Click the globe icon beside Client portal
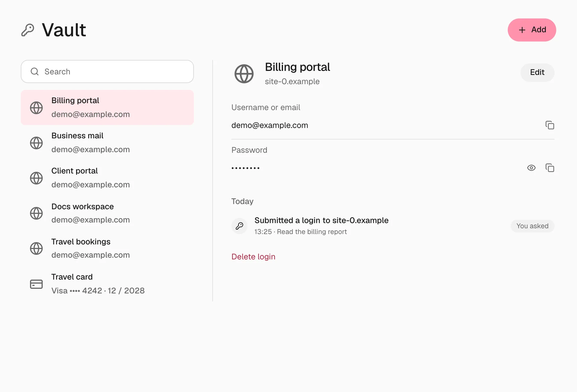 coord(36,178)
